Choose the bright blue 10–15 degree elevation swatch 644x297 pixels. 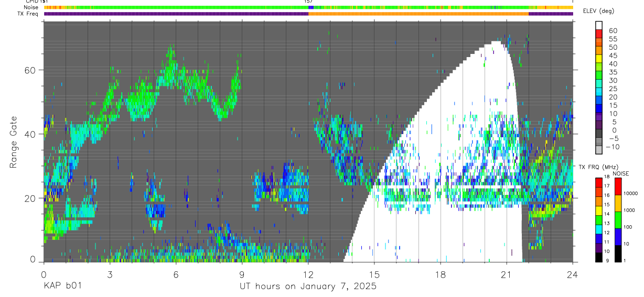(x=599, y=108)
